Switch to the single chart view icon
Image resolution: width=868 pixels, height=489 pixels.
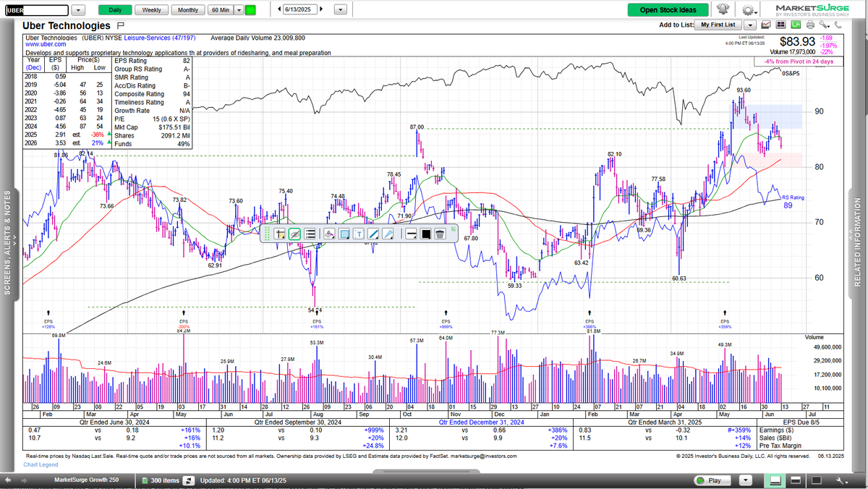tap(765, 25)
